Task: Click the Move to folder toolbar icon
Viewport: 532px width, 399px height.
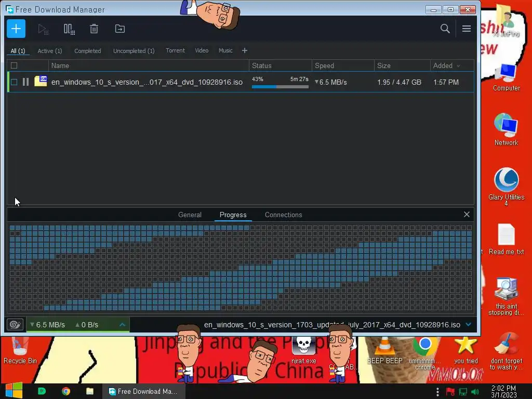Action: 120,29
